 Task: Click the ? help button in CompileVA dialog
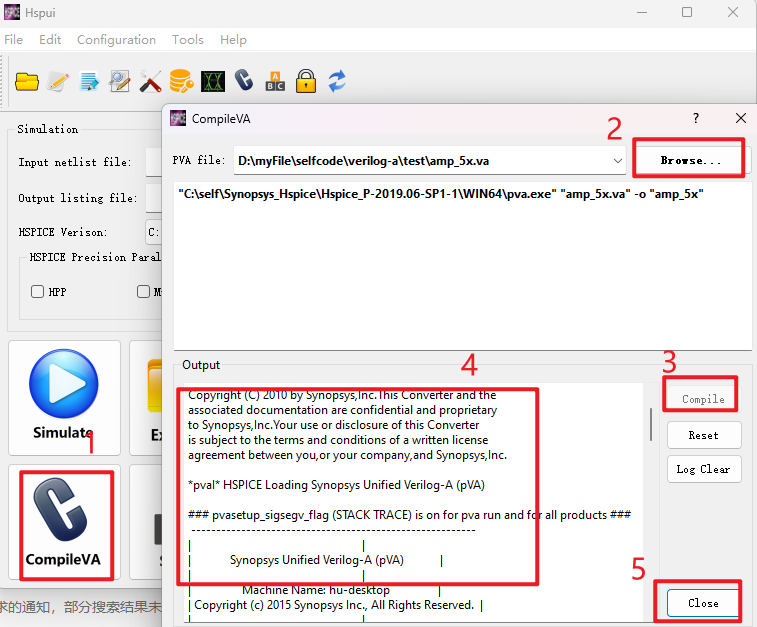(696, 118)
